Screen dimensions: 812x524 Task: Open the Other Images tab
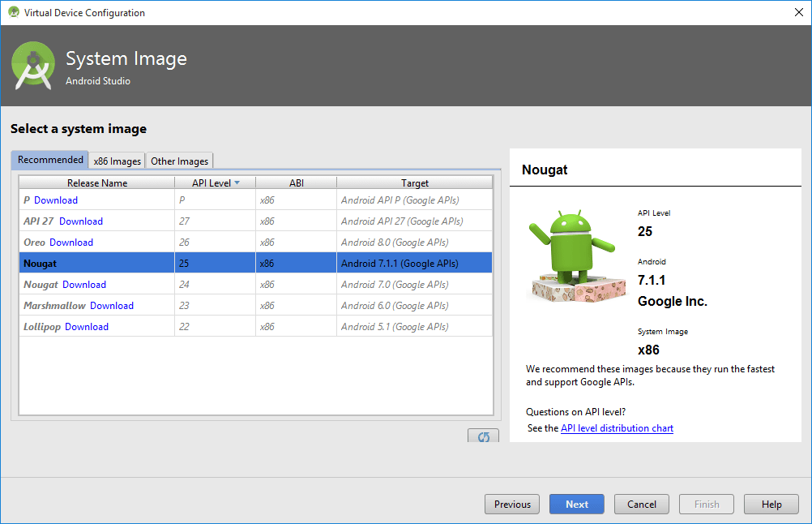(x=179, y=161)
